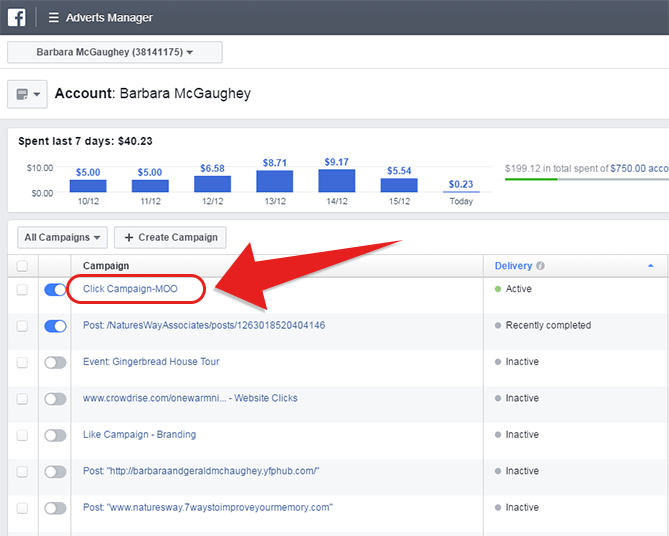This screenshot has height=536, width=669.
Task: Open the Click Campaign-MOO campaign link
Action: click(x=130, y=289)
